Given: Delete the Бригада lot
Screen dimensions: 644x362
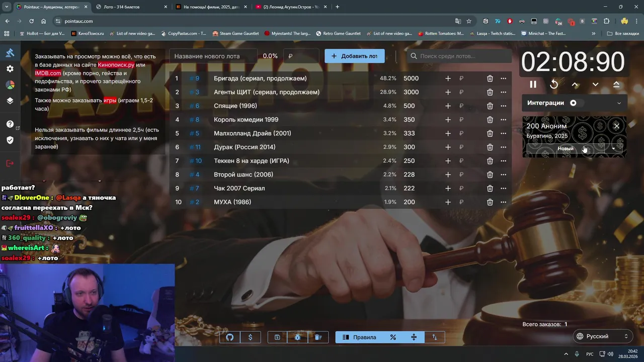Looking at the screenshot, I should click(490, 78).
